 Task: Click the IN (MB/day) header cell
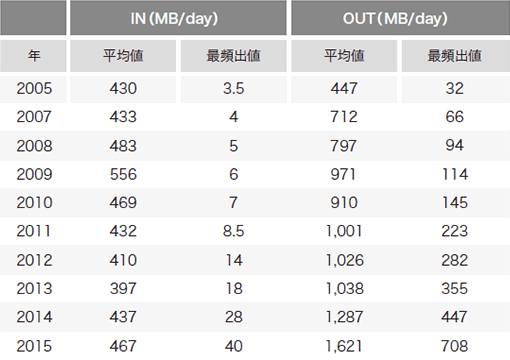coord(178,18)
